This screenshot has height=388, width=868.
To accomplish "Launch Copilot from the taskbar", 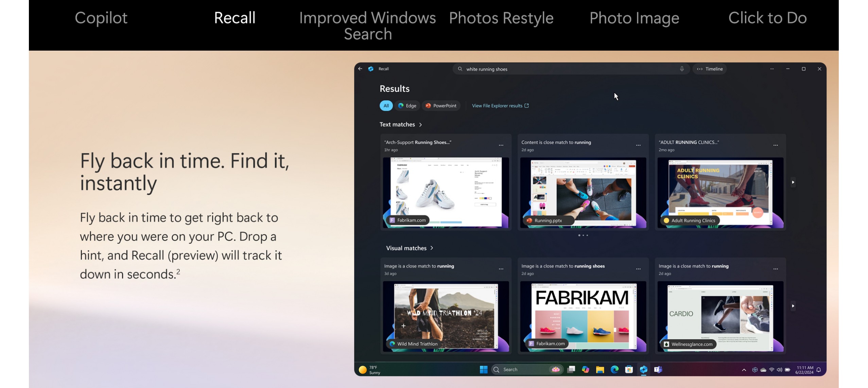I will pyautogui.click(x=585, y=369).
